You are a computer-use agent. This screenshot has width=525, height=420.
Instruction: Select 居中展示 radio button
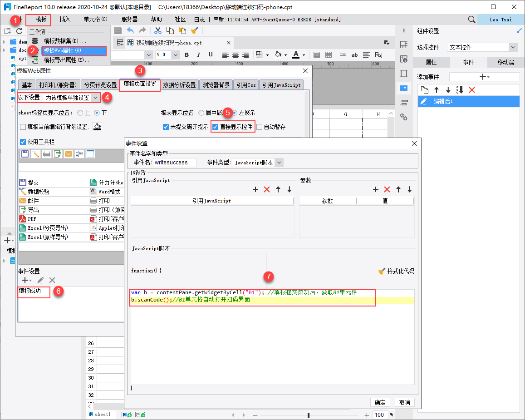[201, 113]
